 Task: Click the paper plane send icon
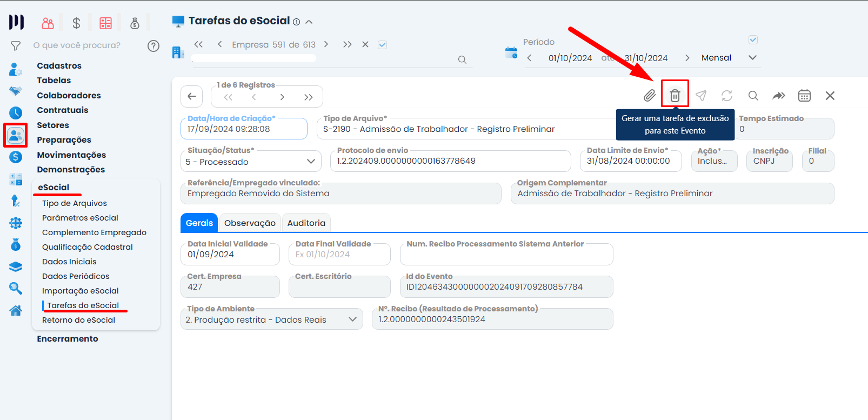tap(701, 96)
